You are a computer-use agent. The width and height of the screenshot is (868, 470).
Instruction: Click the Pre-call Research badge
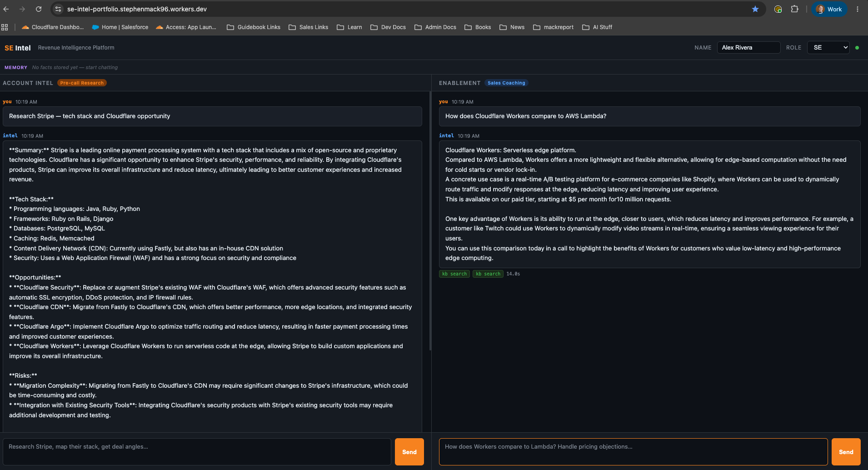(82, 83)
